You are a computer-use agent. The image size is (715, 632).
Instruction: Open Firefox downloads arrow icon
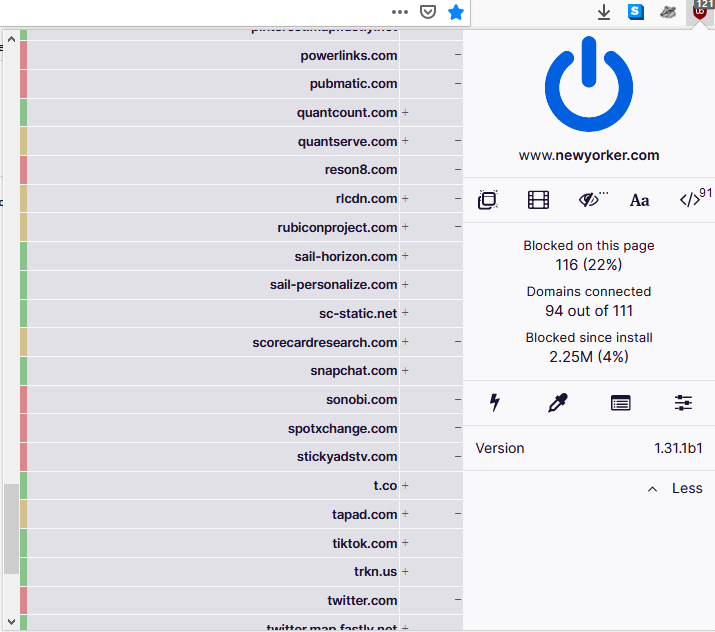(x=604, y=12)
